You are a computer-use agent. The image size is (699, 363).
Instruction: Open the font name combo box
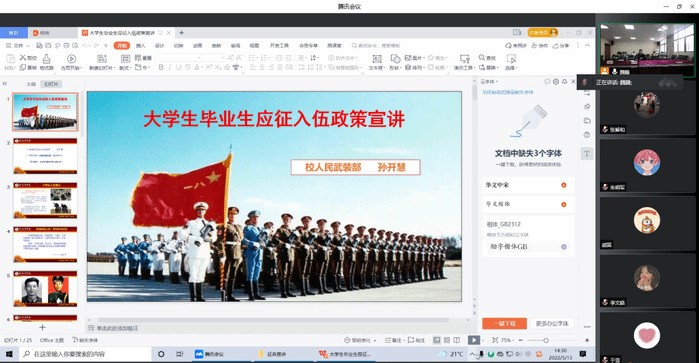click(x=178, y=58)
